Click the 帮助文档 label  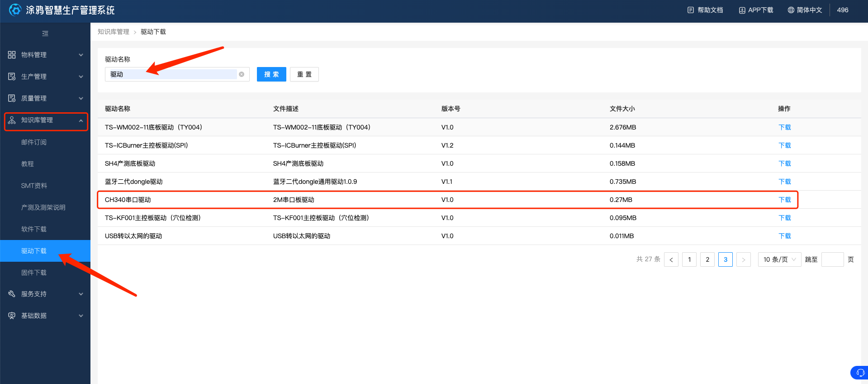710,10
